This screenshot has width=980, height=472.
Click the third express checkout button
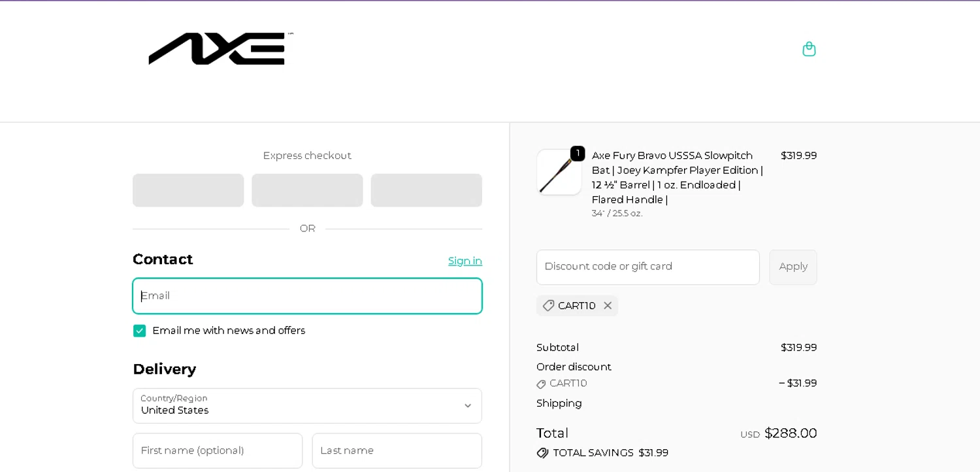click(x=427, y=190)
